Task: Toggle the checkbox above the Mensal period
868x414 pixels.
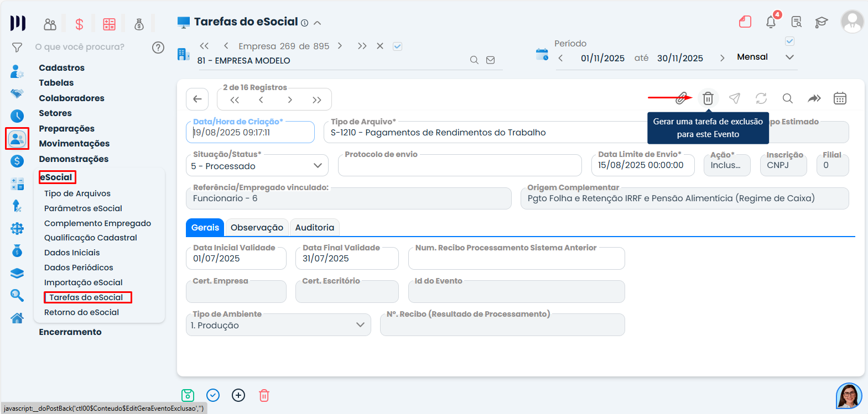Action: tap(789, 41)
